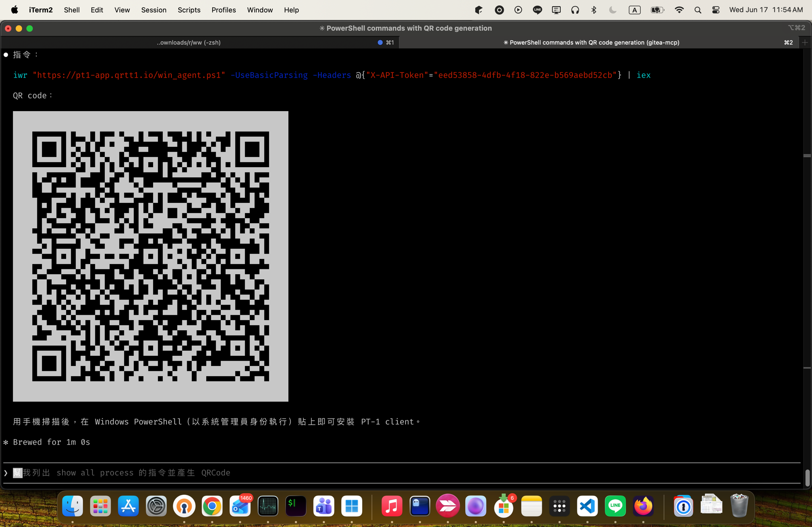Click the iex text at command end
The image size is (812, 527).
(644, 75)
